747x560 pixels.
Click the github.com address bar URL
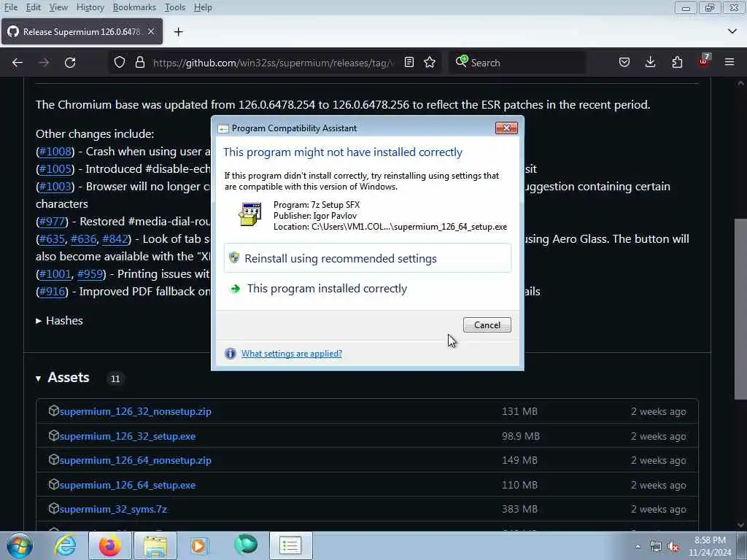coord(274,63)
